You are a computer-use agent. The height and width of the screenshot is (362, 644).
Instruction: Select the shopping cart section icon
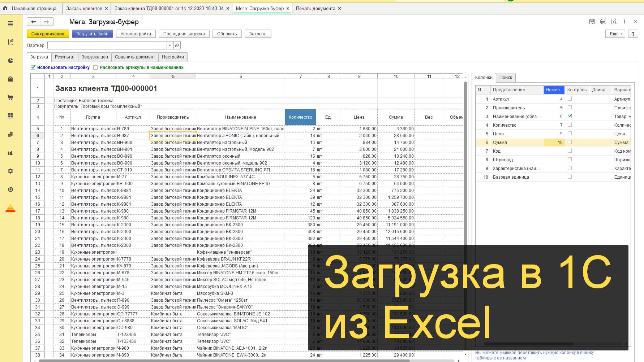point(10,97)
